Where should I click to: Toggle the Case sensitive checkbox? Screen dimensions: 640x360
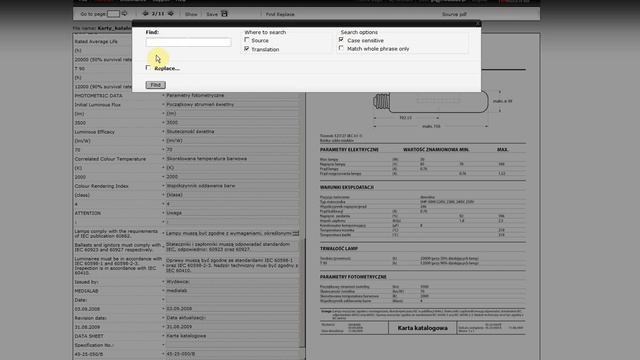(x=341, y=40)
